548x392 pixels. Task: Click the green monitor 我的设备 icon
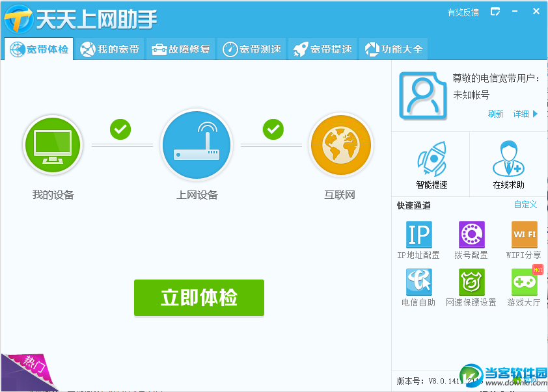(x=53, y=144)
